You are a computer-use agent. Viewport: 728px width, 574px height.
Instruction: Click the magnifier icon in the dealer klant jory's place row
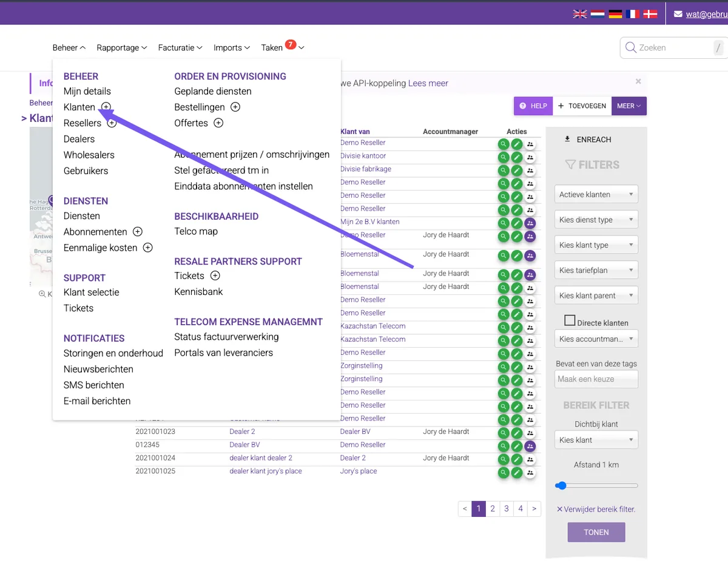click(x=504, y=473)
